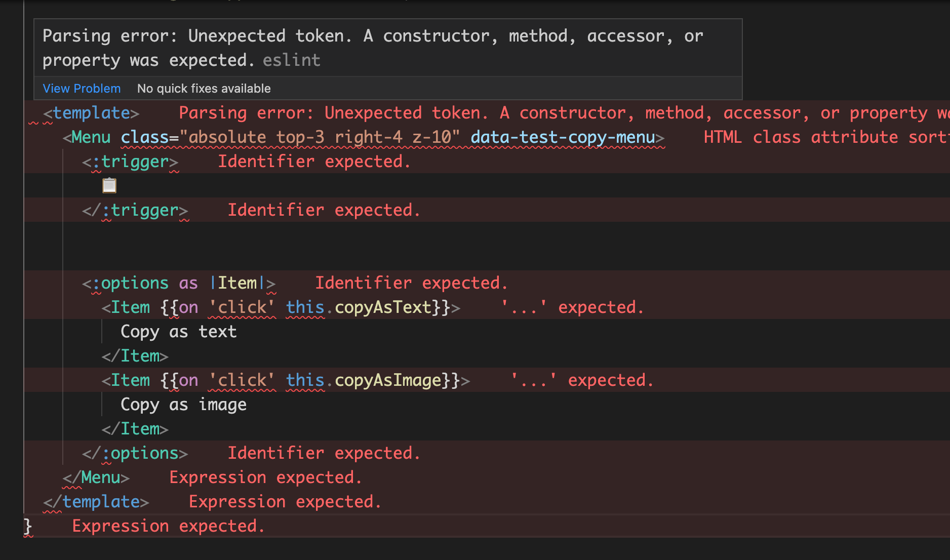Select the clipboard icon inside the trigger block
950x560 pixels.
click(110, 185)
